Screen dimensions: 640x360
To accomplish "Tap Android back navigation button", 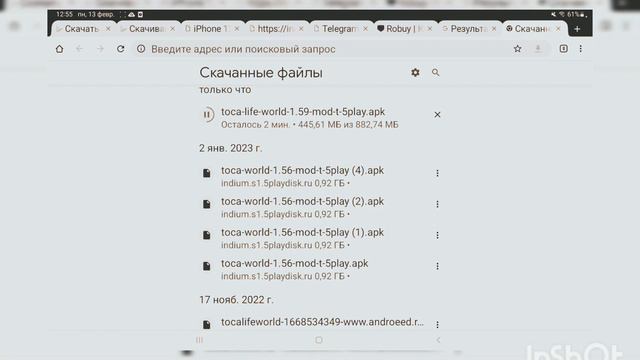I will click(438, 340).
